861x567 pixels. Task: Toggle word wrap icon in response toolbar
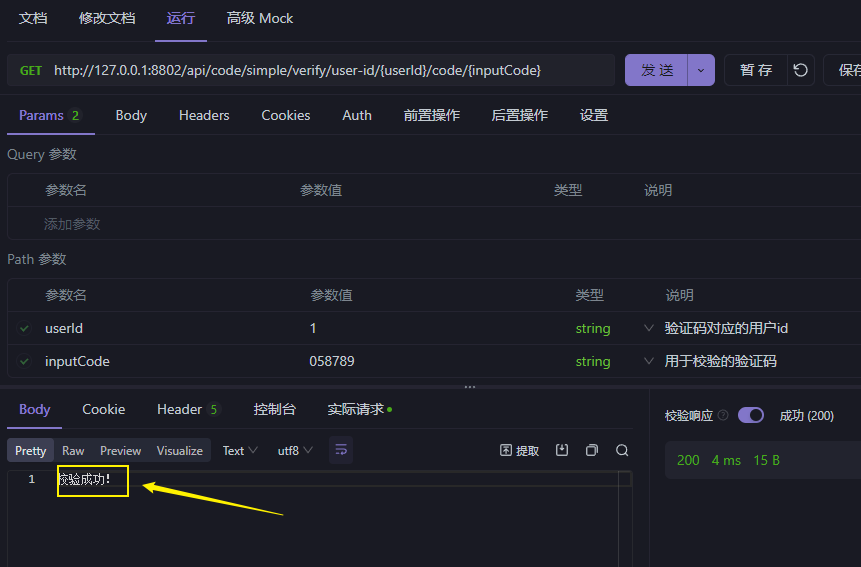point(341,450)
